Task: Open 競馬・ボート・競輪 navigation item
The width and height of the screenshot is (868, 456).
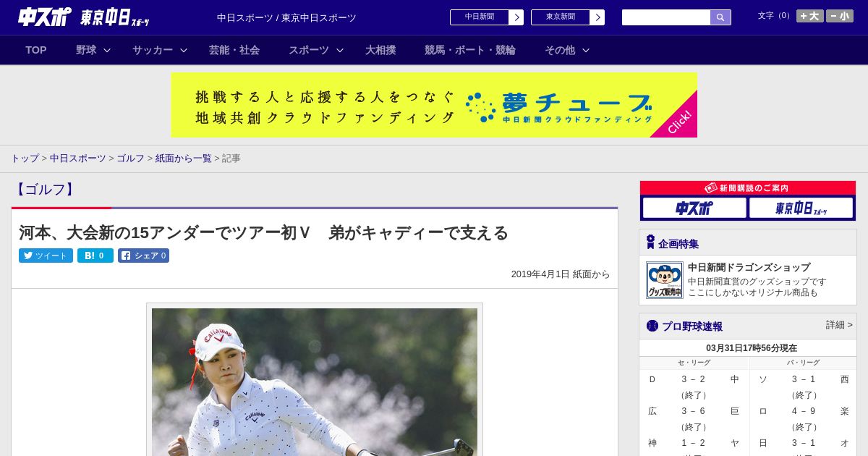Action: 470,50
